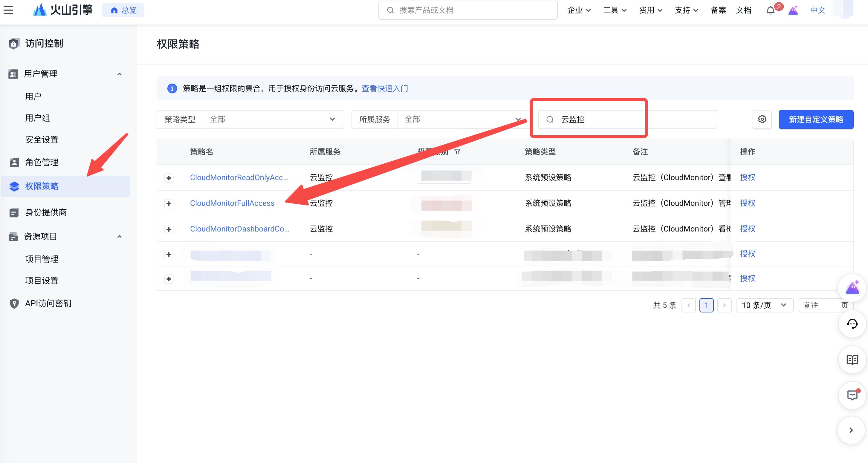Viewport: 868px width, 463px height.
Task: Click the feedback message icon
Action: point(852,395)
